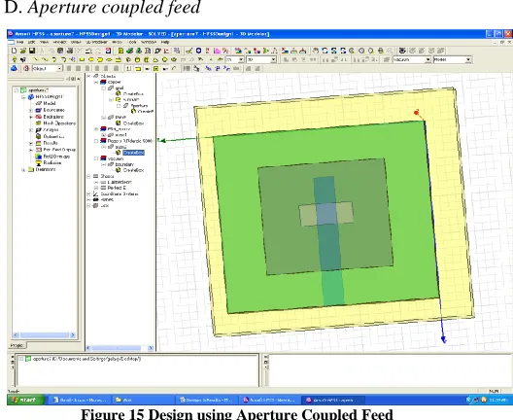Select the Draw Cone tool
This screenshot has width=513, height=420.
click(x=155, y=59)
